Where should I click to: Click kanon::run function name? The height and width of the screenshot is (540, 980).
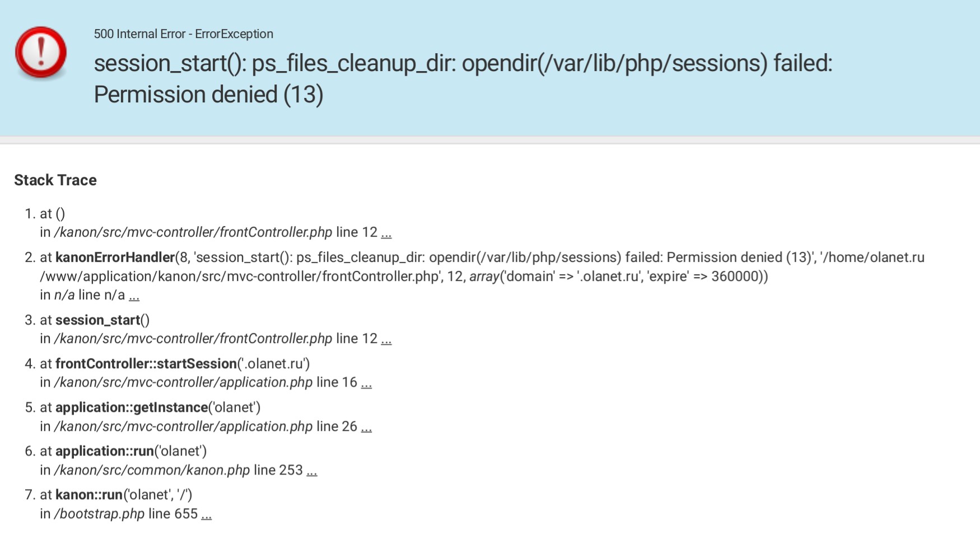coord(89,495)
